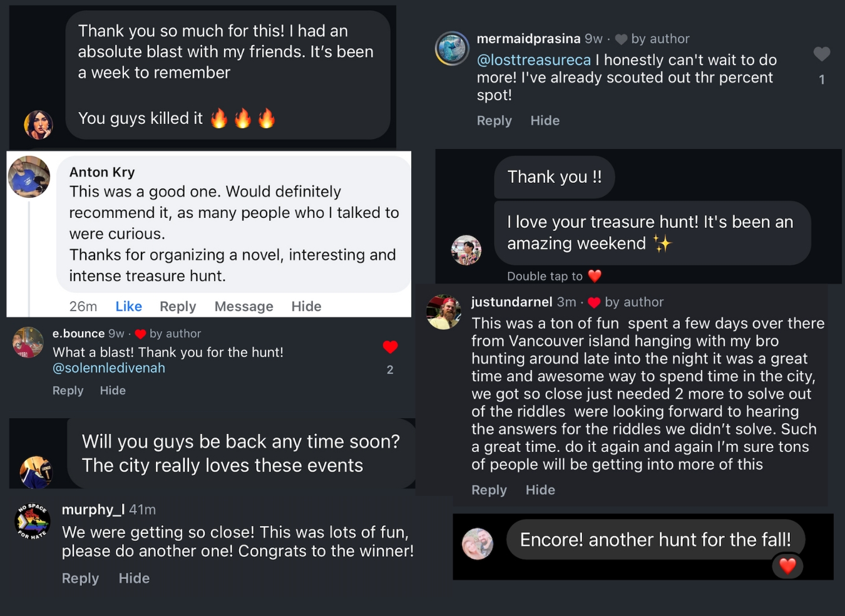Tap the red heart on e.bounce's comment

390,347
